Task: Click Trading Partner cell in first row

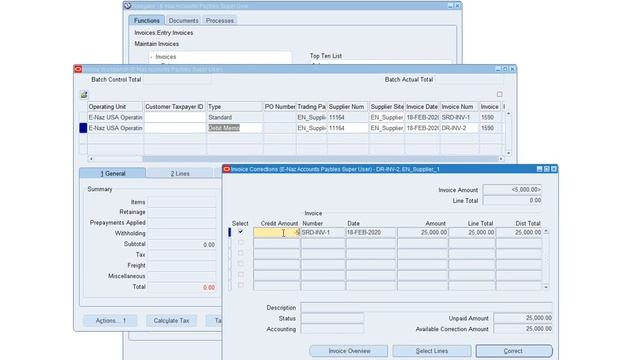Action: click(x=311, y=117)
